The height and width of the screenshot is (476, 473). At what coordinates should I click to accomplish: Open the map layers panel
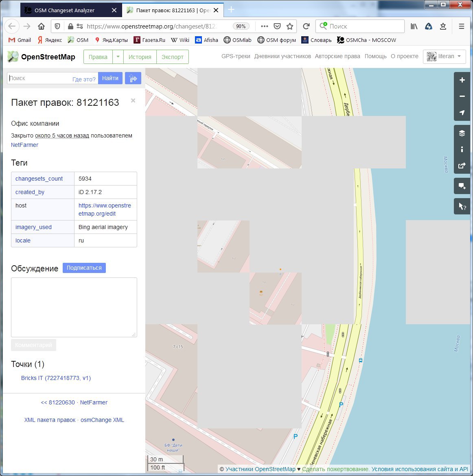coord(462,133)
